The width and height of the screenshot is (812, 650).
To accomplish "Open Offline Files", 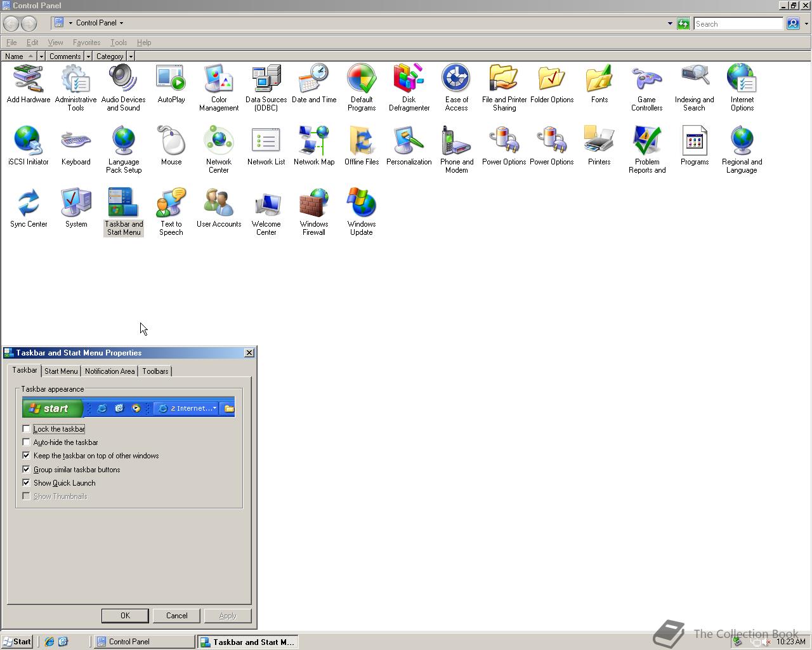I will 362,146.
